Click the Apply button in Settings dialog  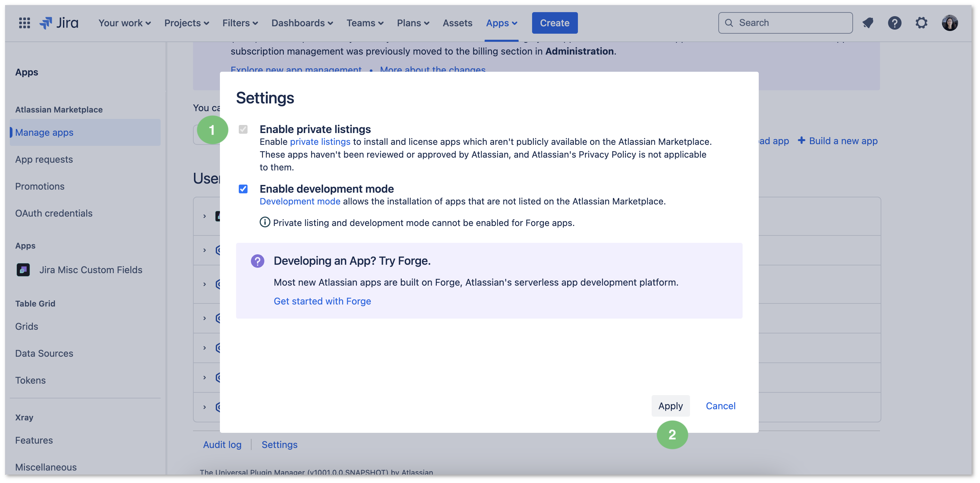(670, 406)
